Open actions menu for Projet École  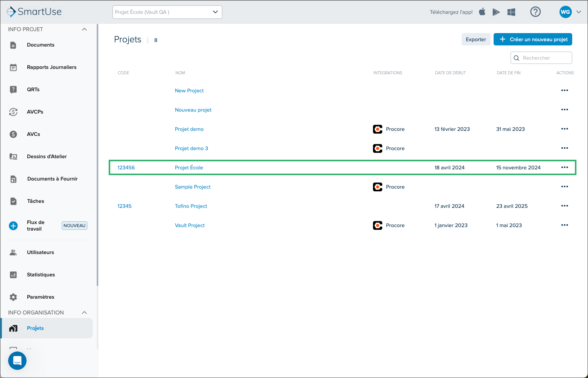(x=564, y=167)
